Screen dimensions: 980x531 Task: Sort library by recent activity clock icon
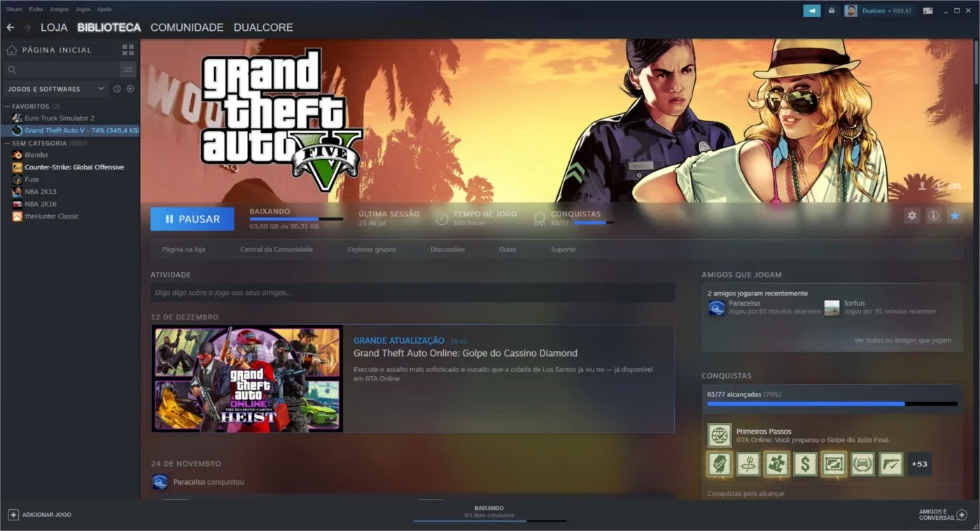(117, 89)
